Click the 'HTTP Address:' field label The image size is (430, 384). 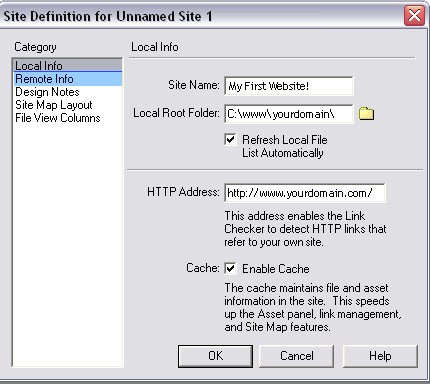coord(183,192)
